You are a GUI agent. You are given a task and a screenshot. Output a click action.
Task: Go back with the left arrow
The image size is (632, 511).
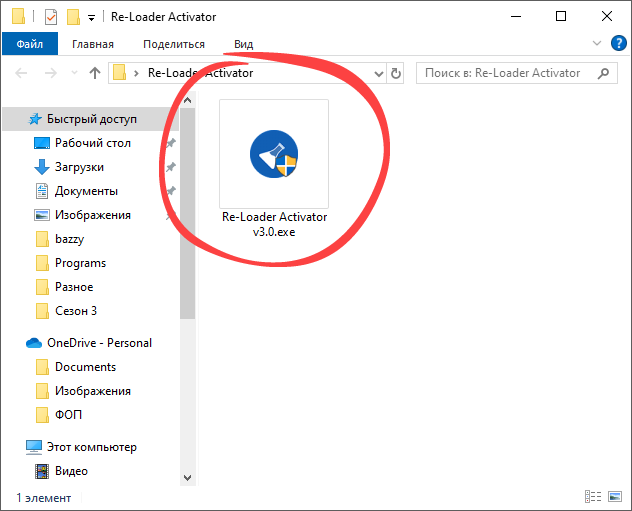[x=21, y=73]
